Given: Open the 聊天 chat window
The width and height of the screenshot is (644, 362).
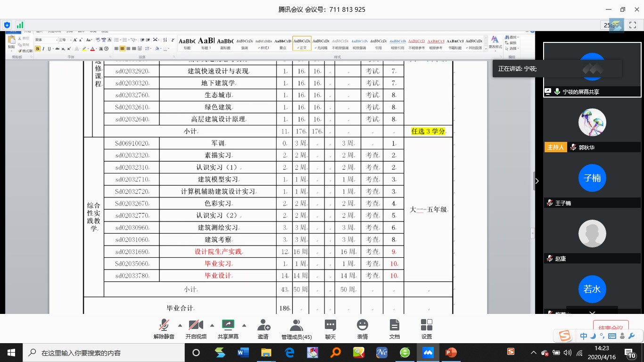Looking at the screenshot, I should [x=330, y=329].
